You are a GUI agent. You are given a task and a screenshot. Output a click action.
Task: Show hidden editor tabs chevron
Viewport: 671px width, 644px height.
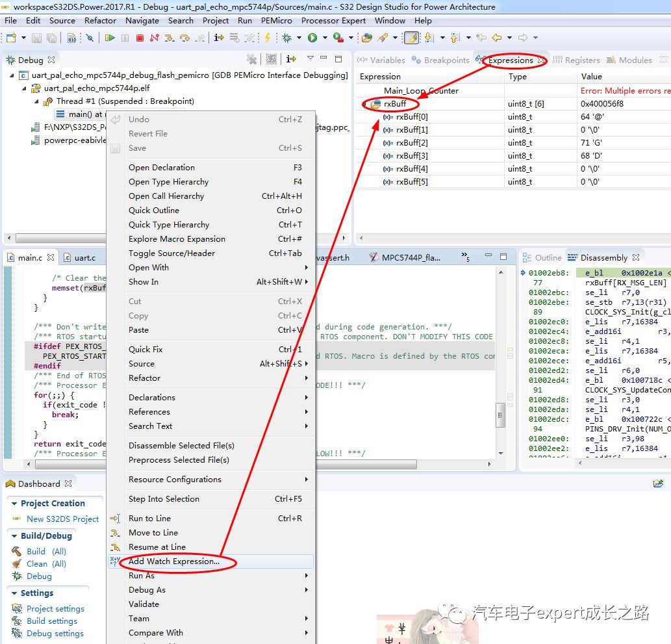tap(465, 257)
